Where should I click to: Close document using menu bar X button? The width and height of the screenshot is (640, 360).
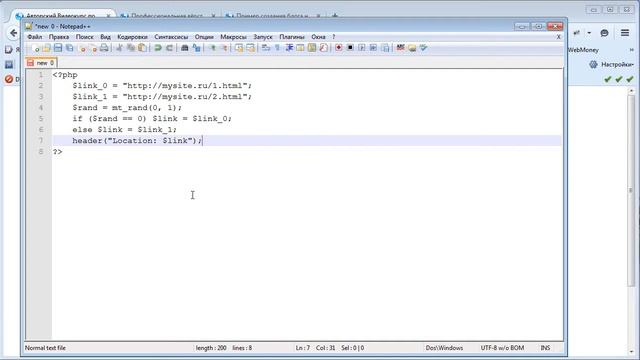click(559, 37)
